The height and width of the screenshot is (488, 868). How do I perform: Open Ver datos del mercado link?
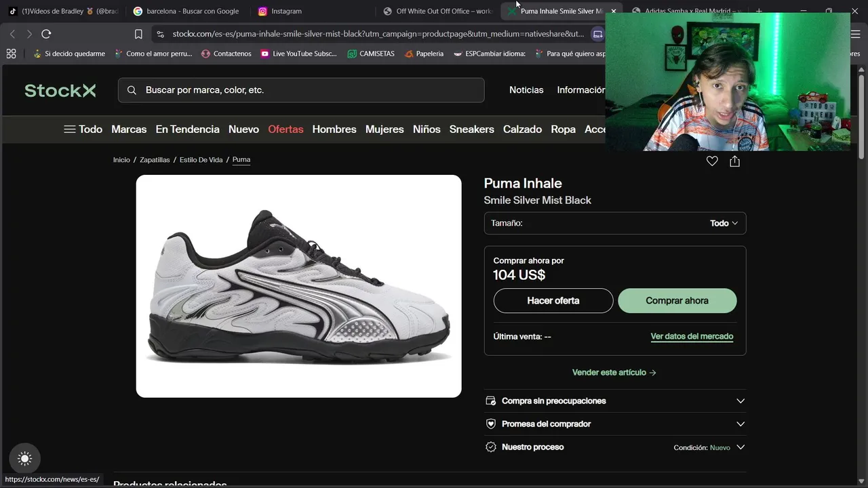point(692,336)
